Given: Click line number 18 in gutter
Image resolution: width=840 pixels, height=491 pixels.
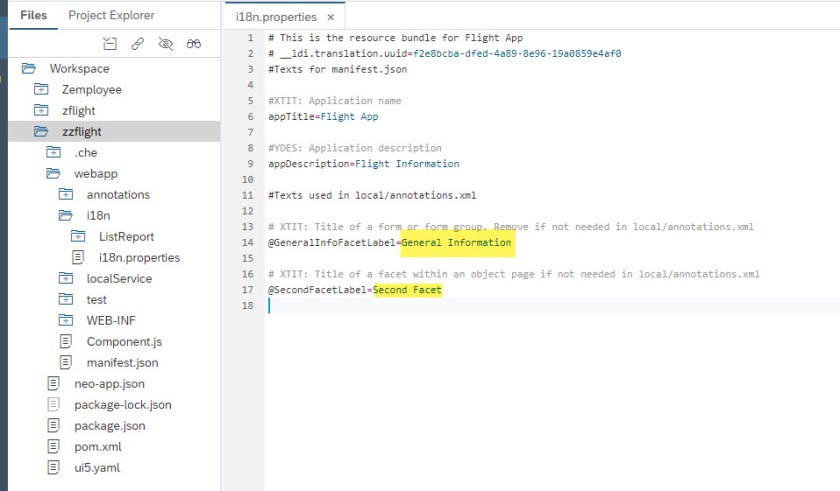Looking at the screenshot, I should [x=248, y=305].
